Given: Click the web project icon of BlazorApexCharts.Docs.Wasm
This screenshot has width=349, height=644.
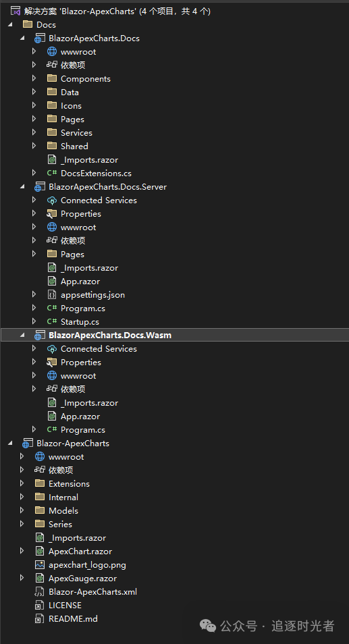Looking at the screenshot, I should coord(39,336).
